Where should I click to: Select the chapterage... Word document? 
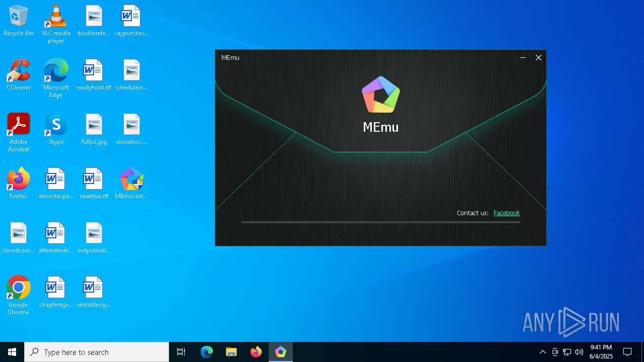[56, 293]
